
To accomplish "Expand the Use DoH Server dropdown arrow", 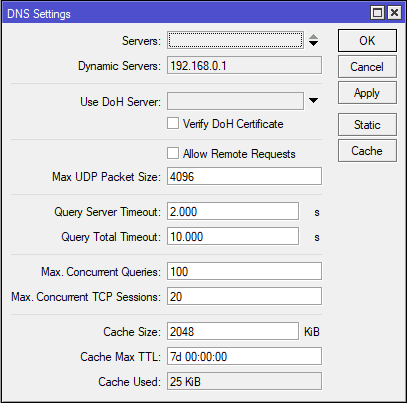I will [x=313, y=101].
